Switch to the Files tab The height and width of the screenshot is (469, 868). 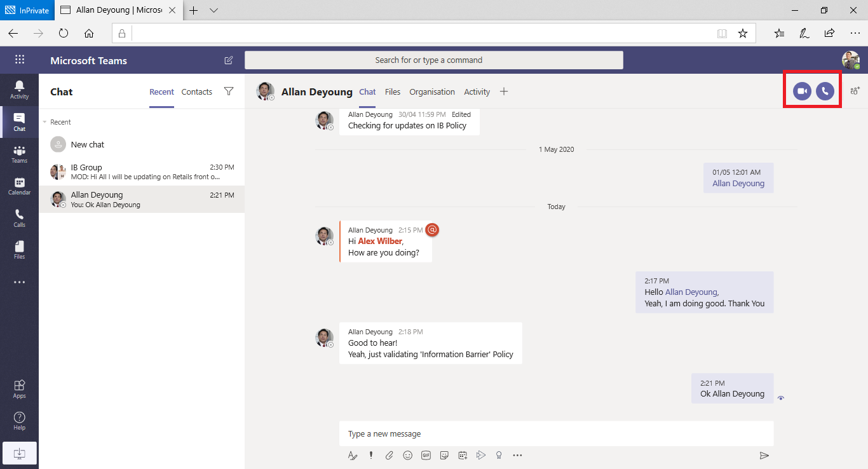[x=393, y=92]
